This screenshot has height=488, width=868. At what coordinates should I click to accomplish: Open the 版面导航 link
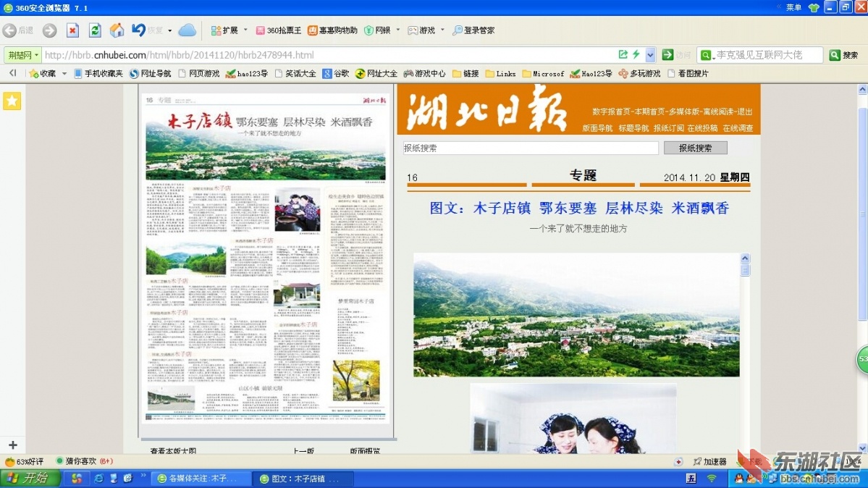click(597, 128)
